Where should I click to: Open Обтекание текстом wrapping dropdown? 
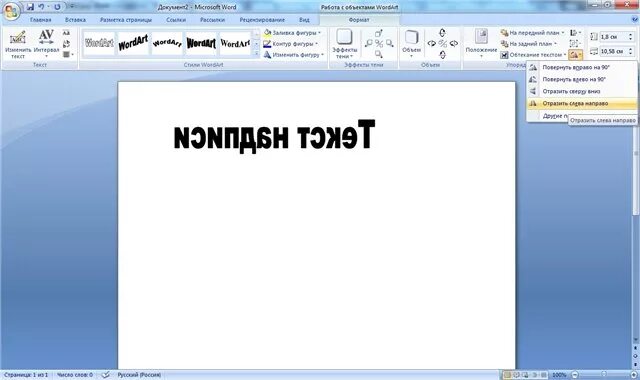(533, 55)
